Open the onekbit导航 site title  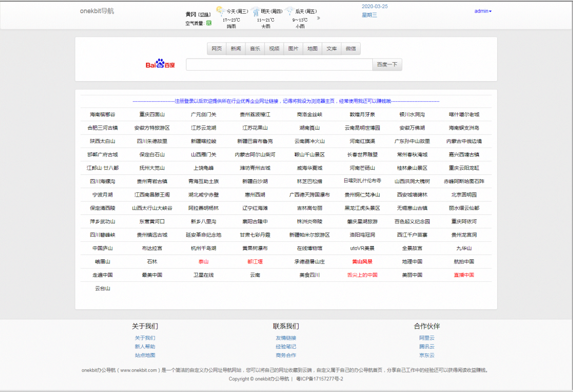click(x=97, y=11)
